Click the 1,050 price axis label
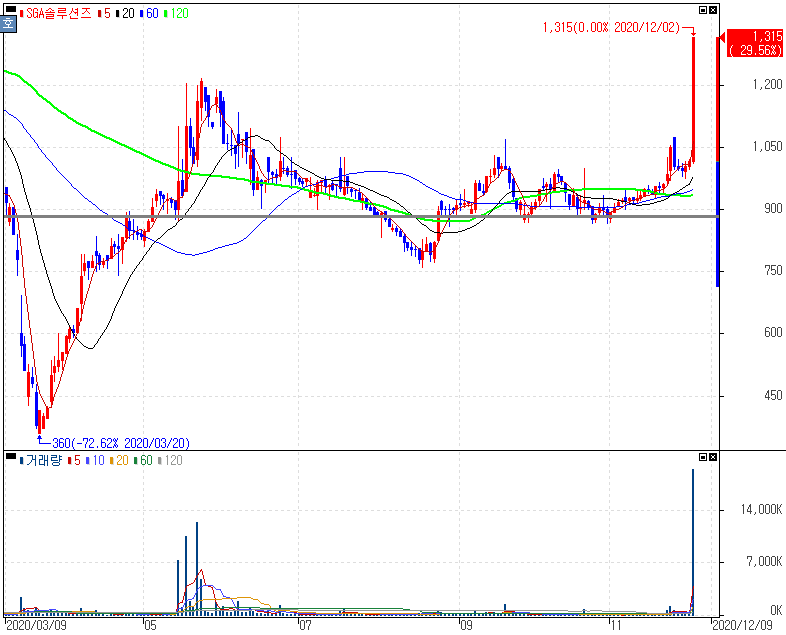The image size is (786, 635). click(x=767, y=146)
